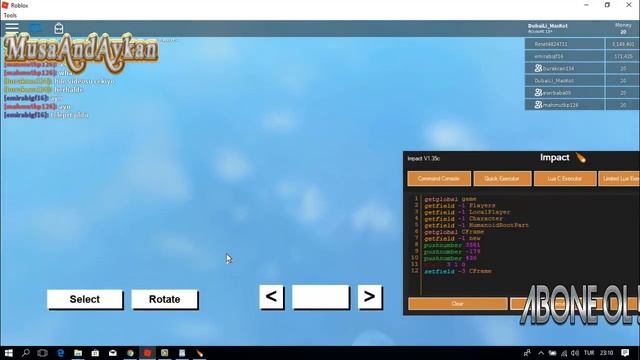The image size is (640, 360).
Task: Open Task View in taskbar
Action: pos(42,353)
